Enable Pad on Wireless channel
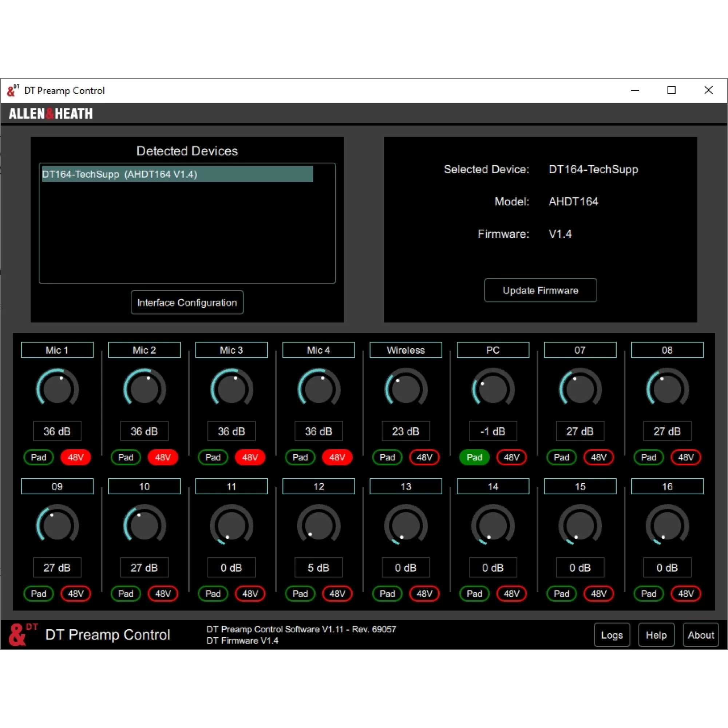Screen dimensions: 728x728 (x=387, y=457)
